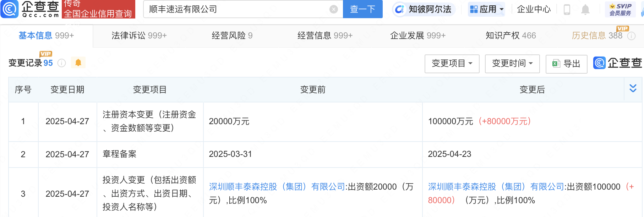Image resolution: width=644 pixels, height=217 pixels.
Task: Open 深圳顺丰泰森控股 link in 变更后 column
Action: tap(496, 187)
